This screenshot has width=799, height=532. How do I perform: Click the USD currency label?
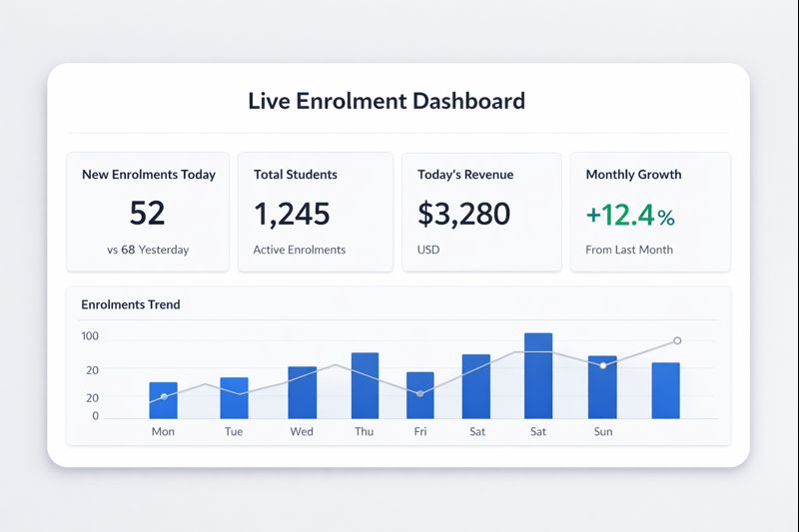(429, 250)
